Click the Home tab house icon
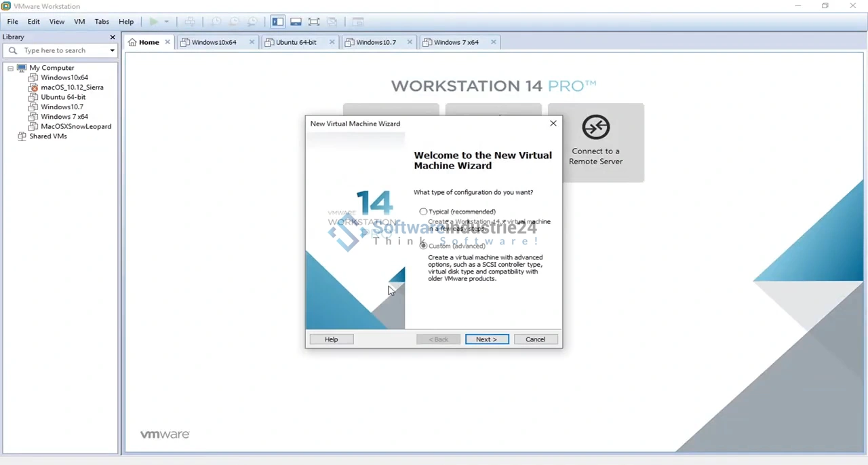The width and height of the screenshot is (868, 465). click(133, 42)
